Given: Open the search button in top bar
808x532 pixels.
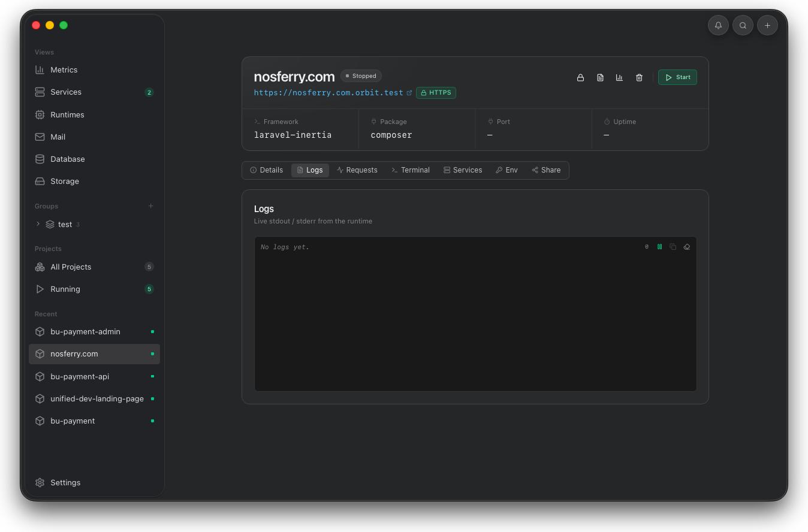Looking at the screenshot, I should coord(743,25).
